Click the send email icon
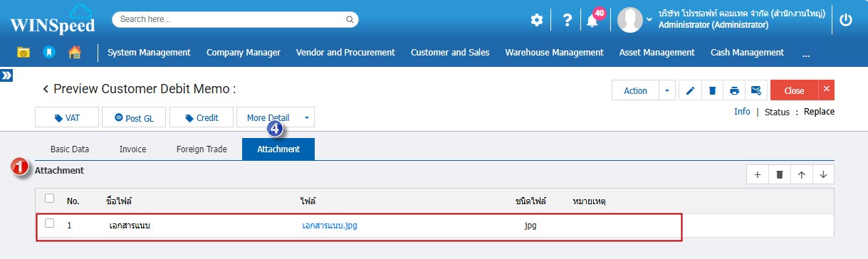This screenshot has height=259, width=868. (x=756, y=90)
